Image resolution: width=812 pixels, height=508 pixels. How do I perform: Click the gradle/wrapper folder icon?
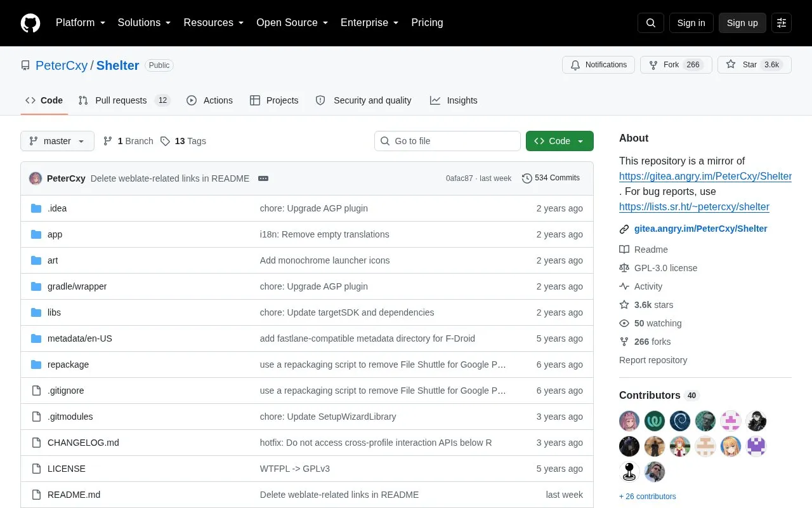(36, 286)
